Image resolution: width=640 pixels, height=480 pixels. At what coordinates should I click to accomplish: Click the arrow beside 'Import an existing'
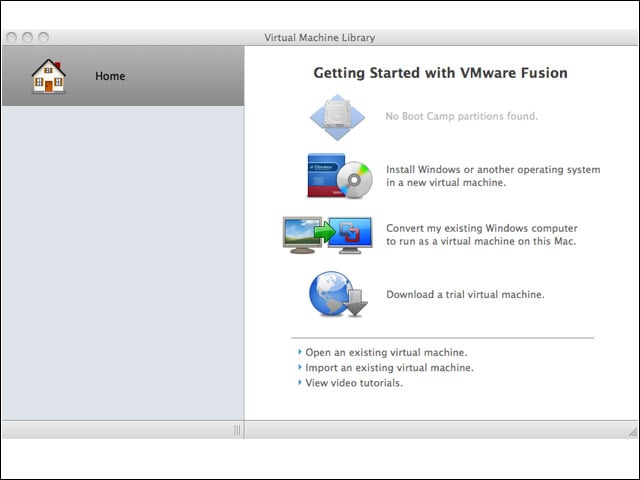click(x=299, y=368)
